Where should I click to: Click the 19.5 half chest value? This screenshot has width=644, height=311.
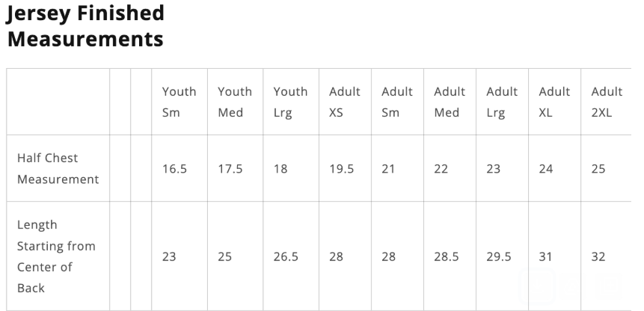pos(341,169)
